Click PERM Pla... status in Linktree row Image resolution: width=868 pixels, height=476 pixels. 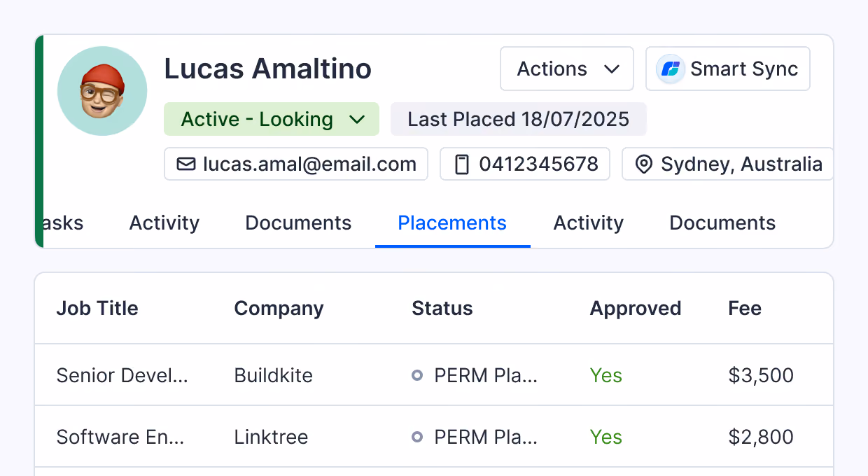point(486,437)
